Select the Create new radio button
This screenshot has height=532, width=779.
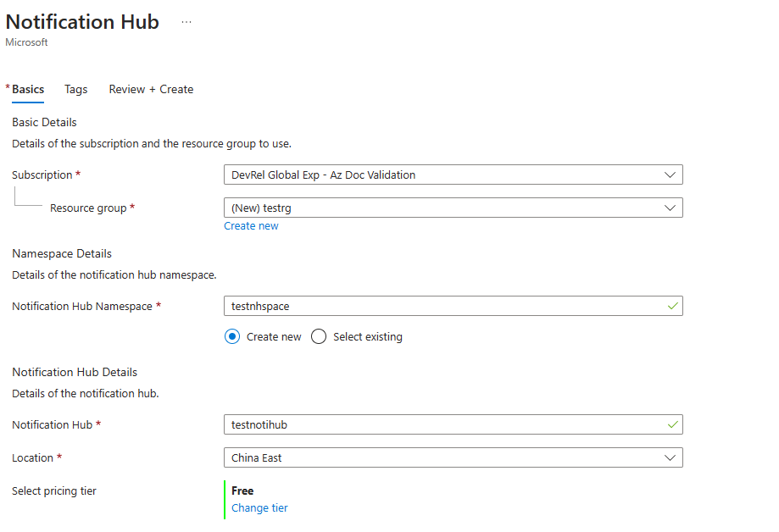click(x=232, y=336)
